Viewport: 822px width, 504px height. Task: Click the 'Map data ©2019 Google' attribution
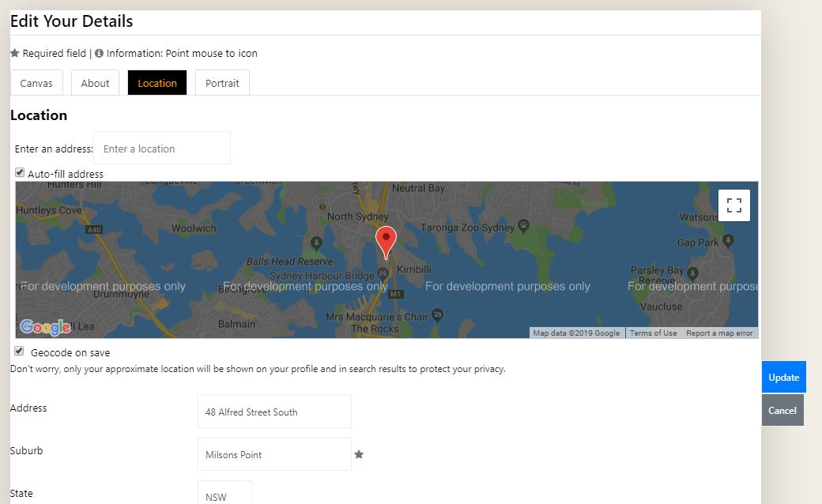click(576, 333)
